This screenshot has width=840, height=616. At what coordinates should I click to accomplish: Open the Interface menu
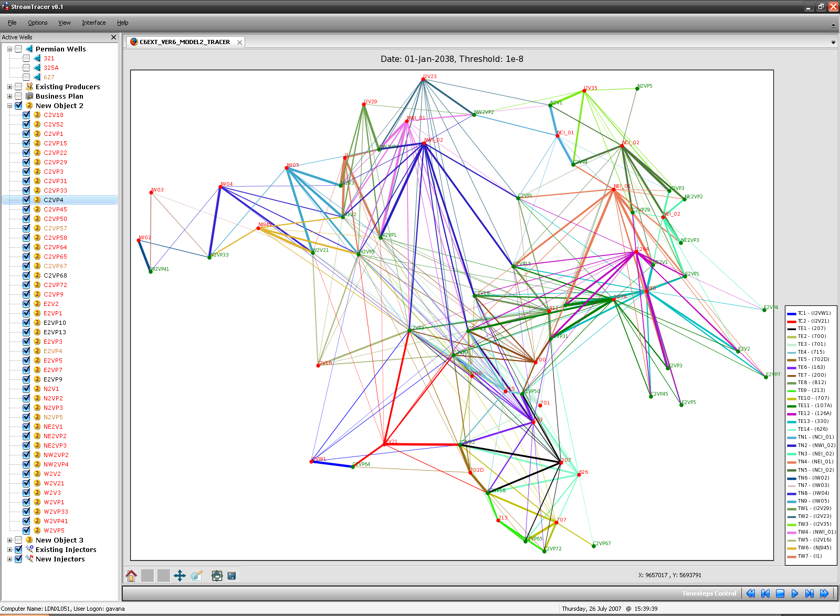(x=93, y=23)
